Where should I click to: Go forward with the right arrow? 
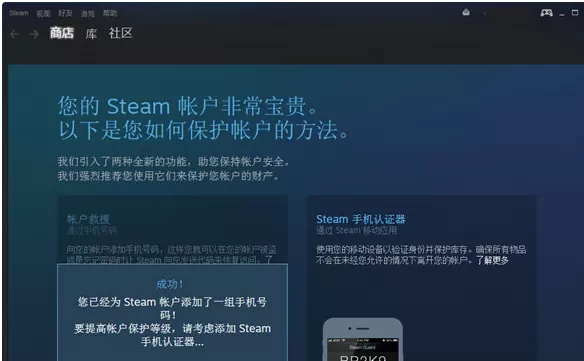tap(34, 34)
